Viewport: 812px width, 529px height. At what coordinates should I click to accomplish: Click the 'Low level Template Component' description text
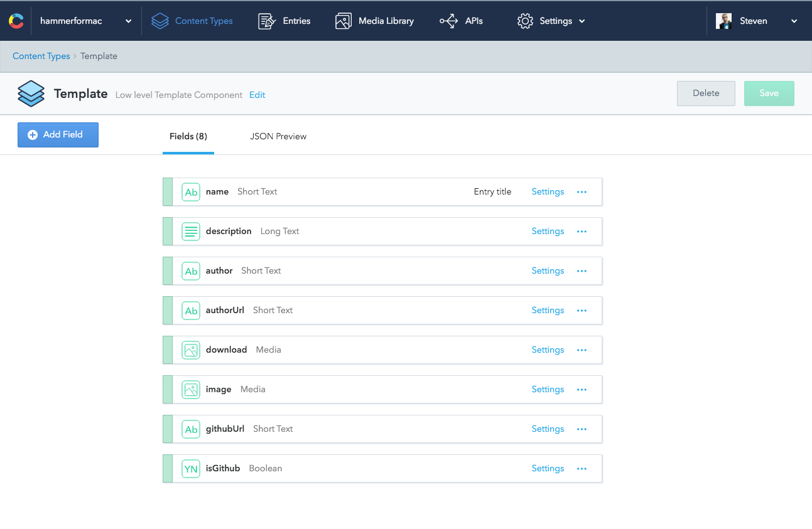point(179,95)
